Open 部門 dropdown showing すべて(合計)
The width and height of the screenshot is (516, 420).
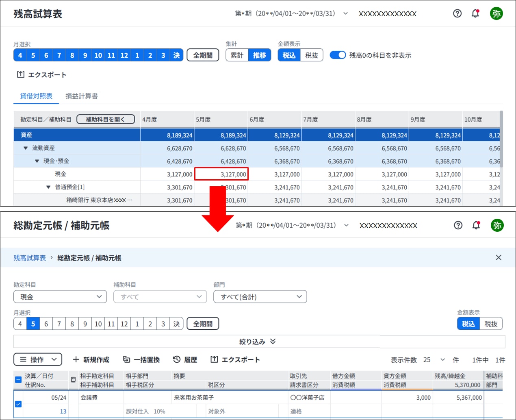[x=260, y=297]
